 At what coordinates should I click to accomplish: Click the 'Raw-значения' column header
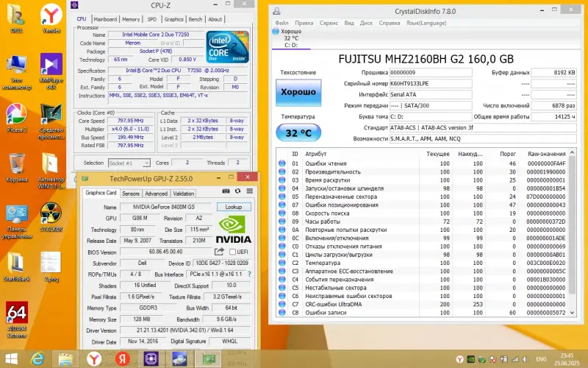546,154
